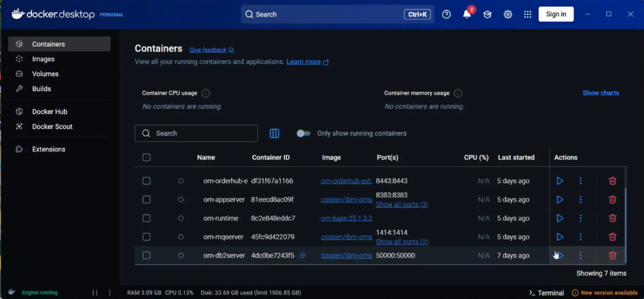
Task: Tick the select-all checkbox in header
Action: pyautogui.click(x=147, y=158)
